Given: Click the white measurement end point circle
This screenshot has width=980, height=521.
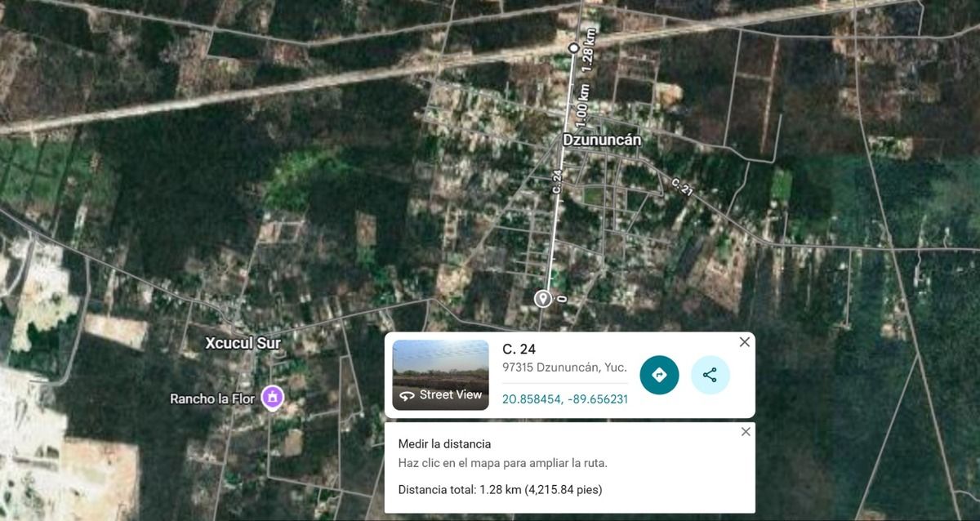Looking at the screenshot, I should (574, 48).
